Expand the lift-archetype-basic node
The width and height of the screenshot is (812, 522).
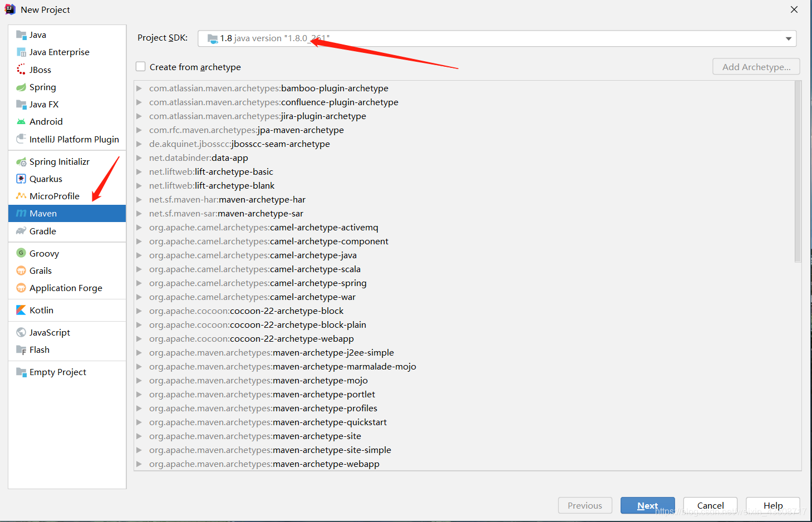click(139, 172)
